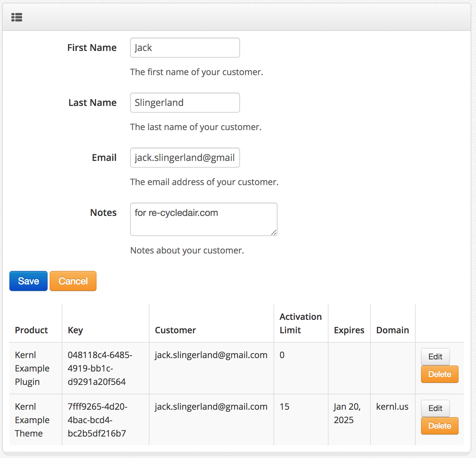This screenshot has width=476, height=458.
Task: Click the kernl.us domain cell
Action: click(392, 406)
